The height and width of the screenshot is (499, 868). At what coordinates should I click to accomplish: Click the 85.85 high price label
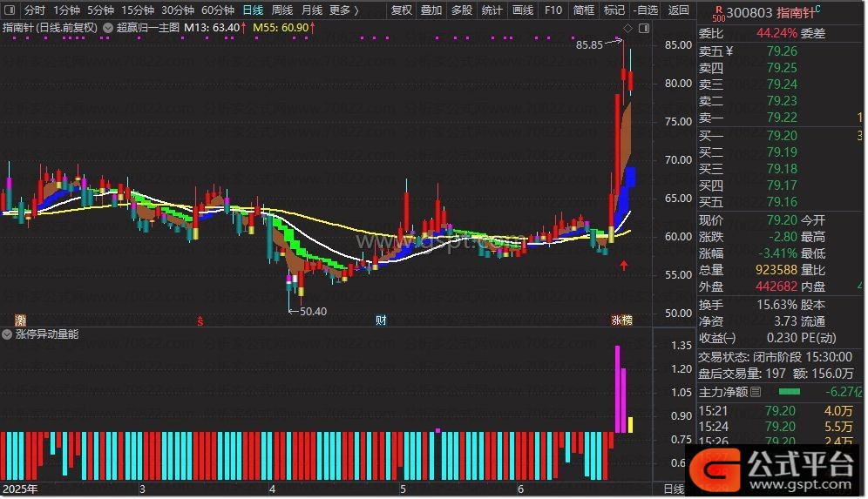[x=589, y=44]
